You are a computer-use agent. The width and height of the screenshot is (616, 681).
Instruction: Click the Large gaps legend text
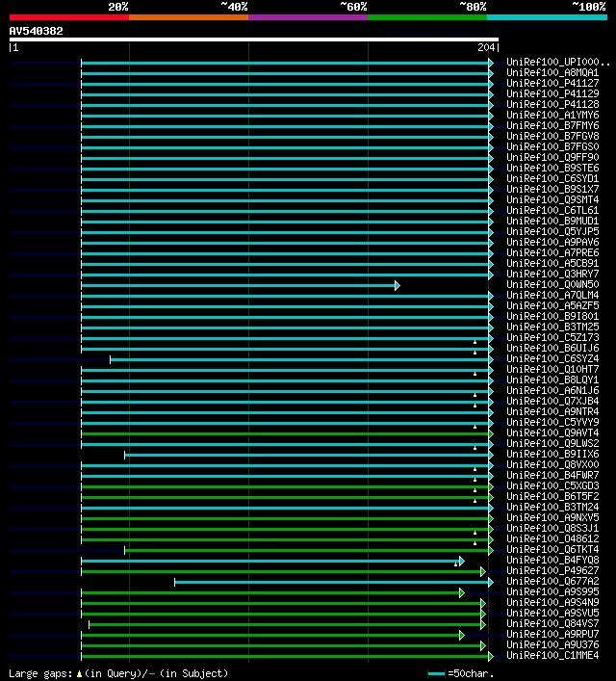click(x=40, y=673)
